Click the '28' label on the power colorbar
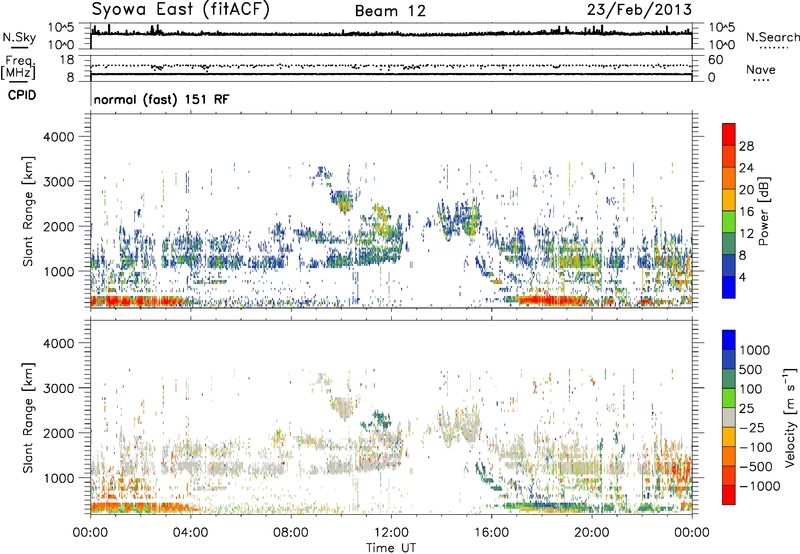The height and width of the screenshot is (554, 800). 746,146
